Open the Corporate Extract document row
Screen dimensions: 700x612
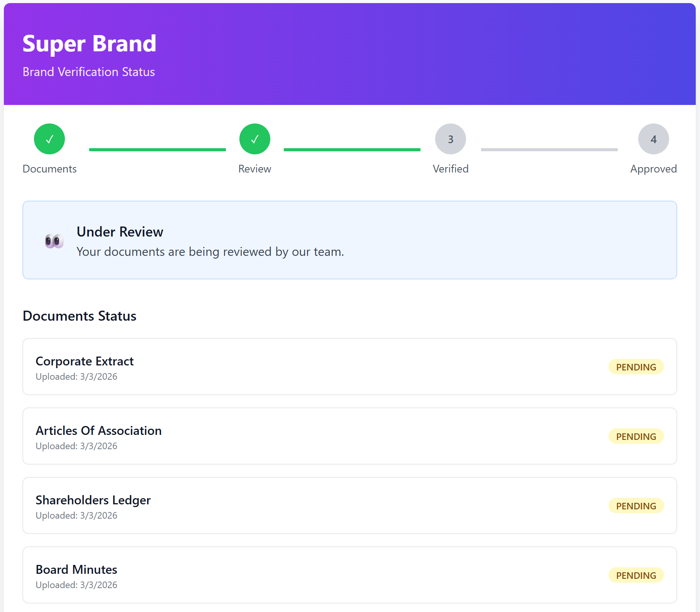tap(350, 367)
